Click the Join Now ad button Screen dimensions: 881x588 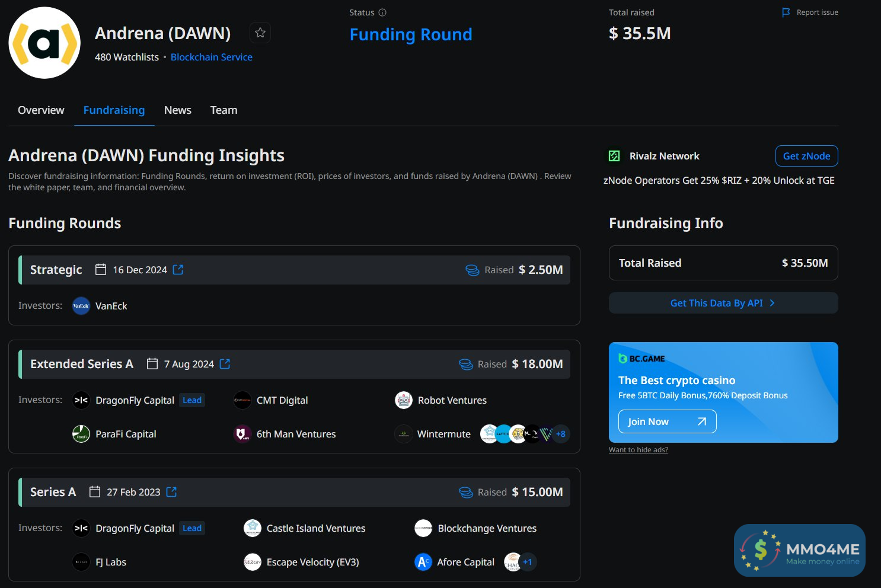point(667,421)
